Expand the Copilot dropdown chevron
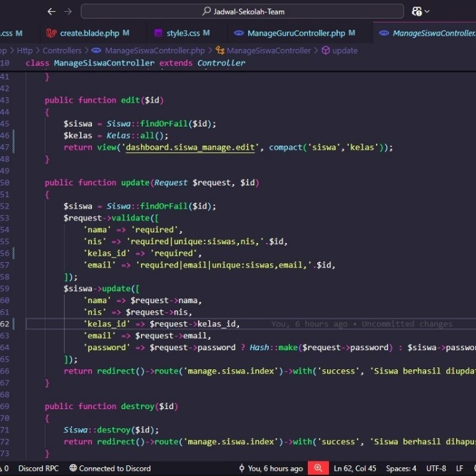This screenshot has height=476, width=476. (427, 11)
